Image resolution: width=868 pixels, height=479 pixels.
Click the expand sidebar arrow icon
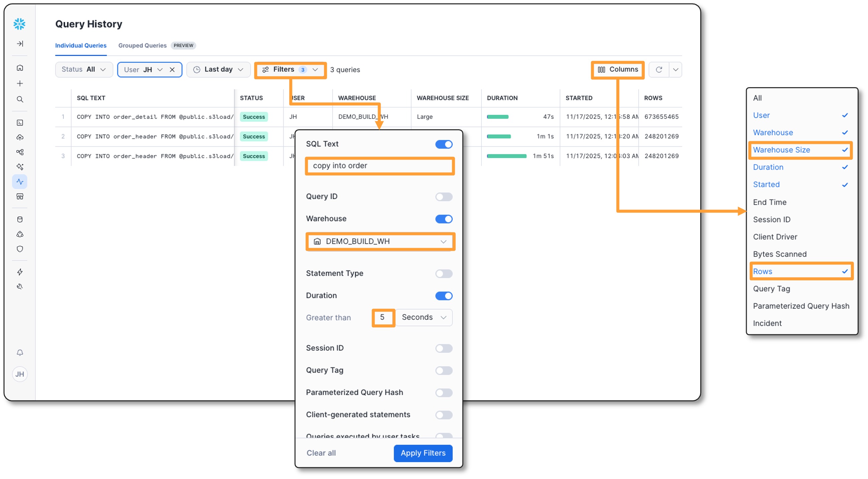point(20,44)
